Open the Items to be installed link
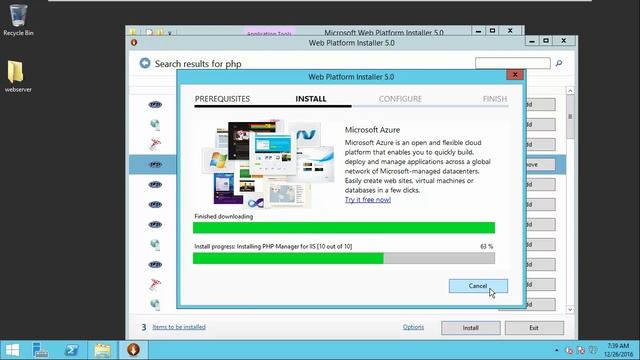The height and width of the screenshot is (360, 640). coord(179,327)
